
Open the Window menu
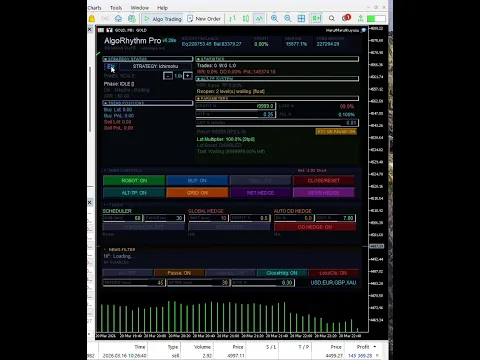139,8
